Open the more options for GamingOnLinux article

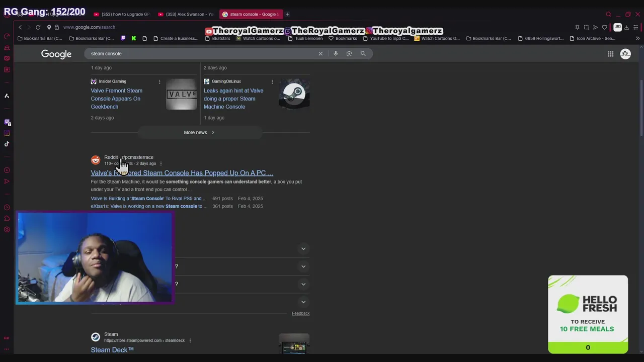coord(272,81)
